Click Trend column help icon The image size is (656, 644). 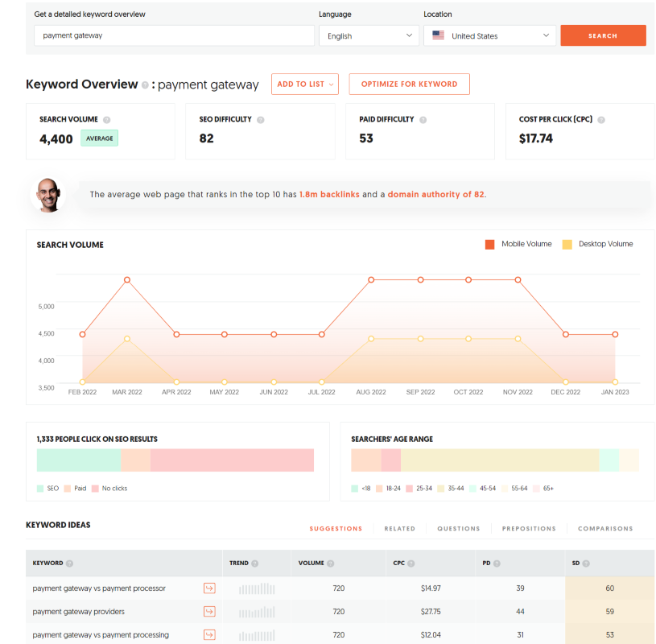[x=255, y=563]
